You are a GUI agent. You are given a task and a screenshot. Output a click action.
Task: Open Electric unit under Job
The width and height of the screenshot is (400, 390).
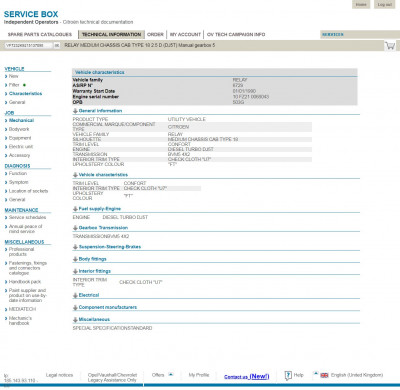pyautogui.click(x=21, y=147)
